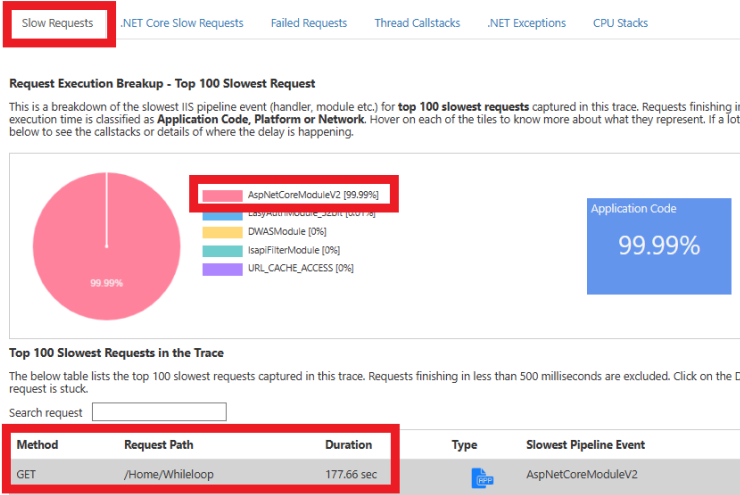Focus the Search request text box

click(159, 412)
